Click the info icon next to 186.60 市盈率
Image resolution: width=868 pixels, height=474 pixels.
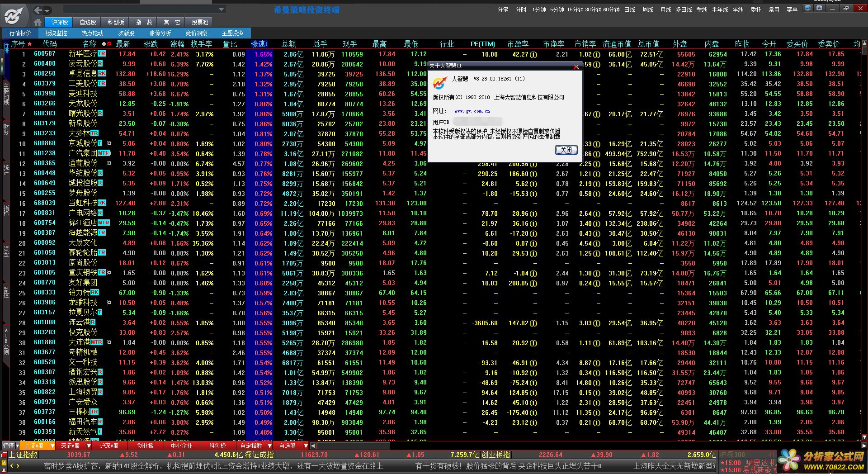pos(533,174)
